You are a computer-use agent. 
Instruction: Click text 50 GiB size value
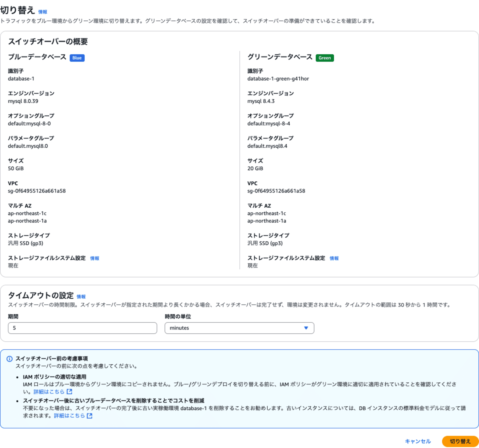[16, 168]
